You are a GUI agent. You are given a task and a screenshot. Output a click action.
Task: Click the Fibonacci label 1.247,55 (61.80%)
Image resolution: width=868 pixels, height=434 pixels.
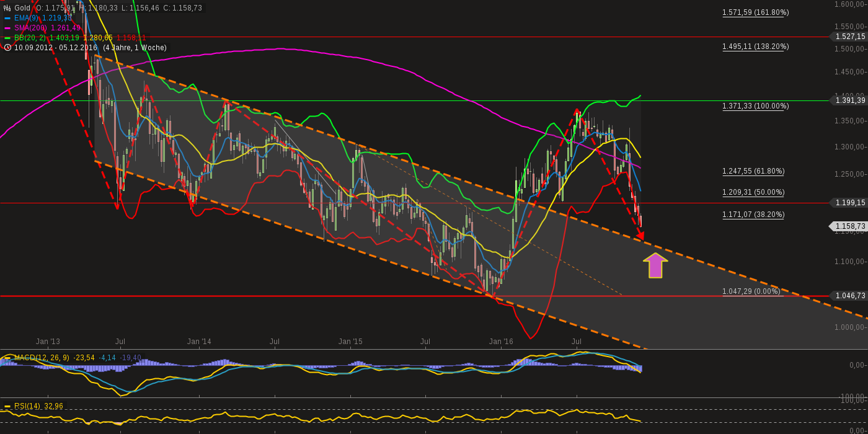tap(753, 171)
